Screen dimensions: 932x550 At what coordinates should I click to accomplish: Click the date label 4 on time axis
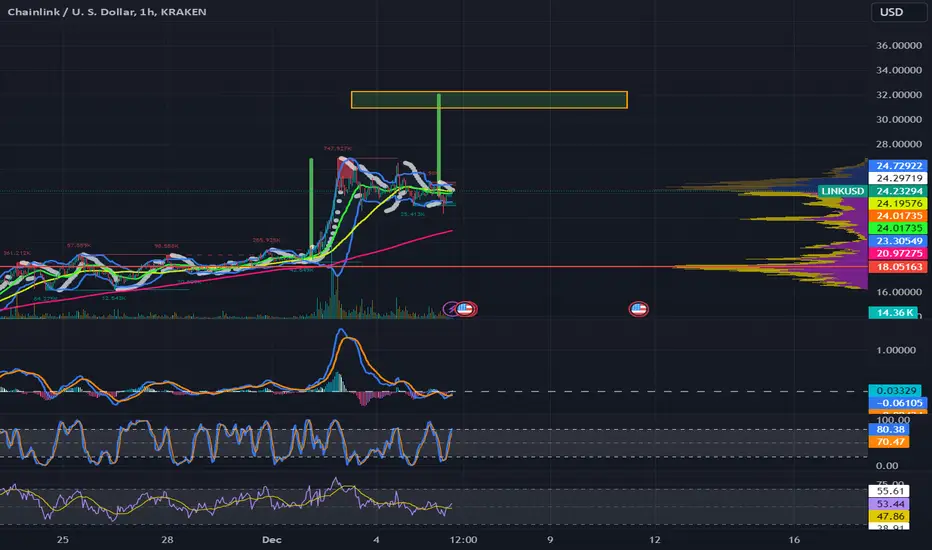[376, 540]
